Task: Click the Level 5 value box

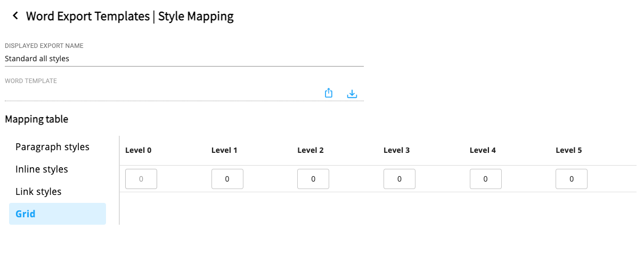Action: [572, 179]
